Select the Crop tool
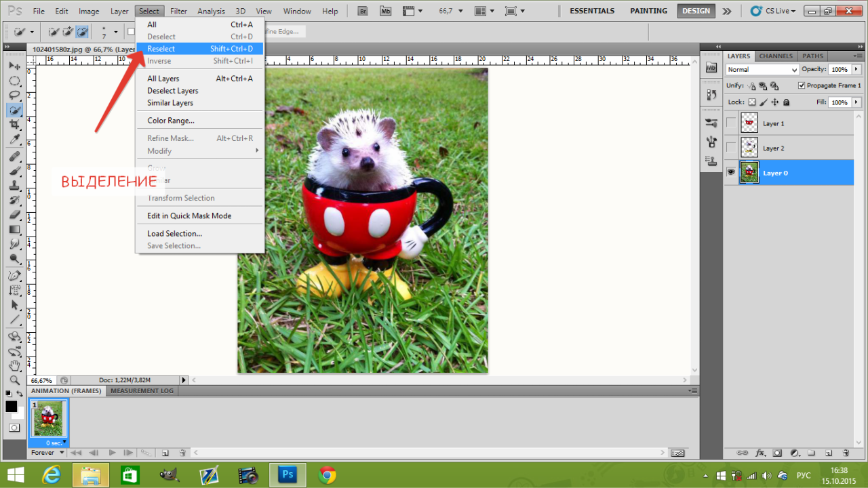The width and height of the screenshot is (868, 488). [x=14, y=125]
